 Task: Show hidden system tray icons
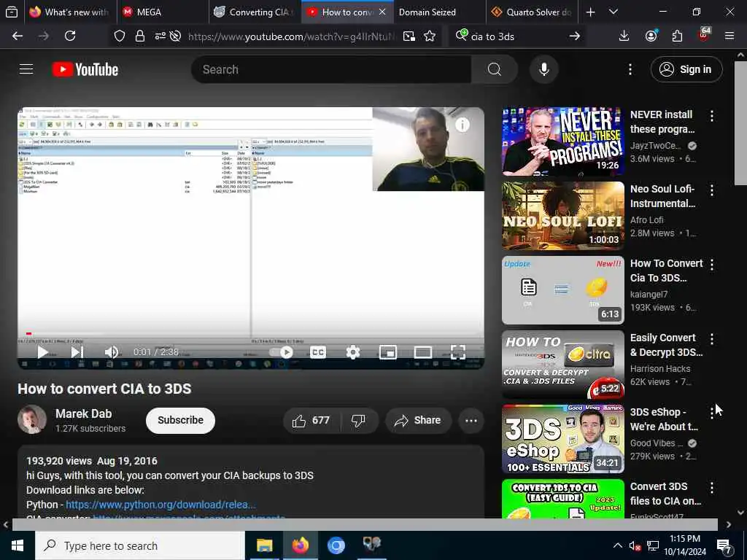617,545
